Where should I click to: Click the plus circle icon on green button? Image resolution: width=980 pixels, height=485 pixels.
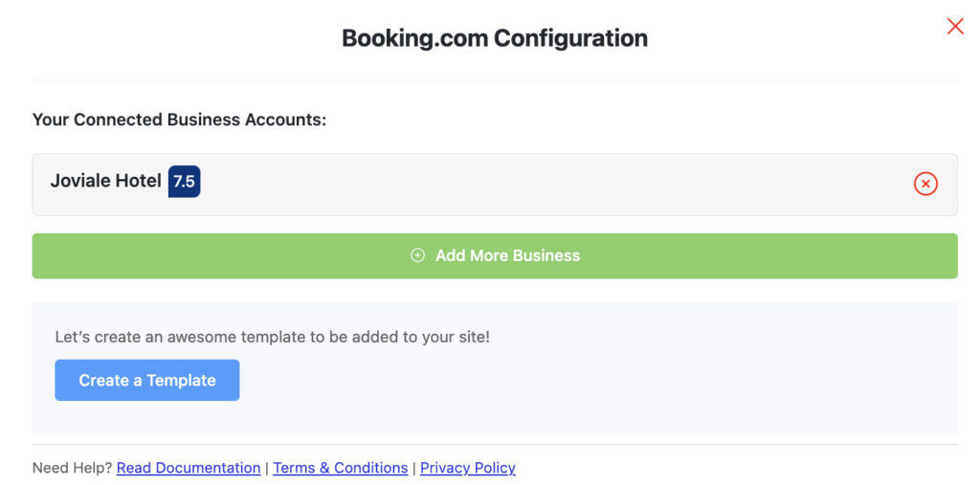pos(417,255)
